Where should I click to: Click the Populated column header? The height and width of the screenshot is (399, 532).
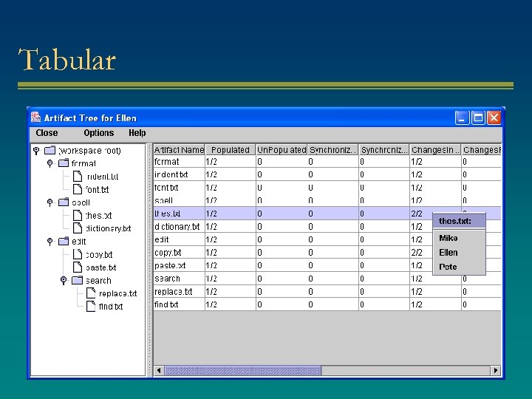tap(231, 149)
